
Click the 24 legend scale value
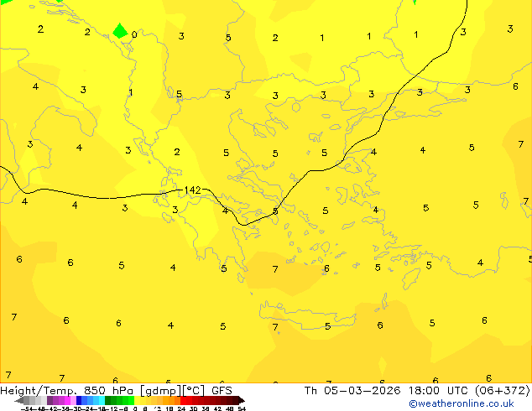[x=181, y=409]
